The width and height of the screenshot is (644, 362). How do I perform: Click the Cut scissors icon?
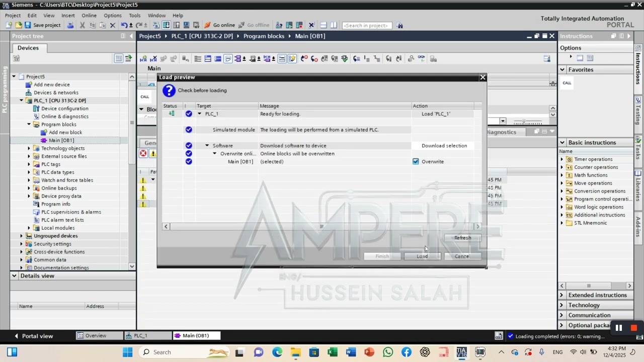[x=83, y=25]
